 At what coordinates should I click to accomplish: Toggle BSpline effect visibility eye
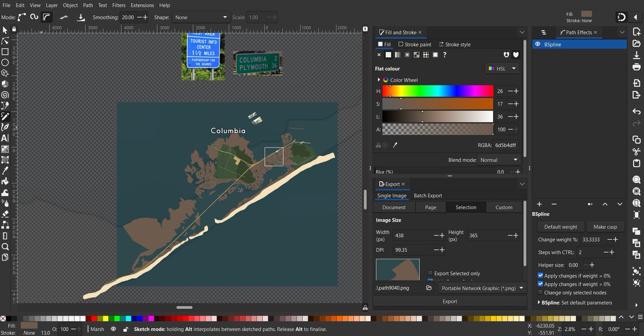point(537,45)
